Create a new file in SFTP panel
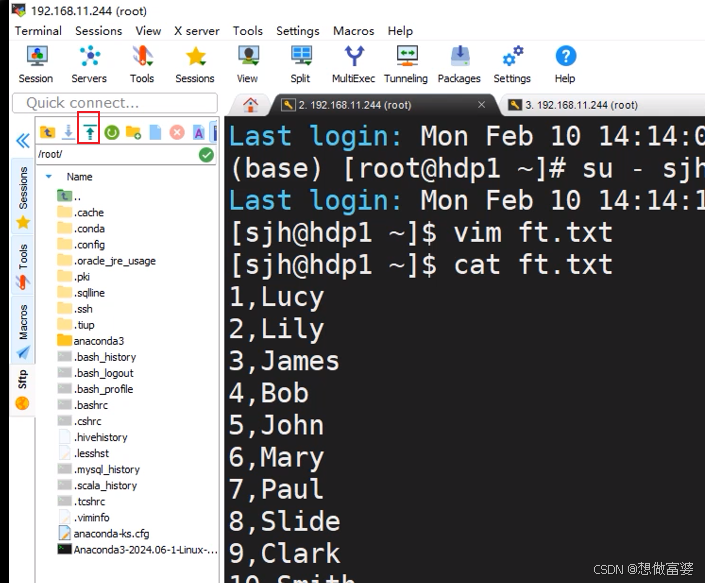 coord(155,132)
